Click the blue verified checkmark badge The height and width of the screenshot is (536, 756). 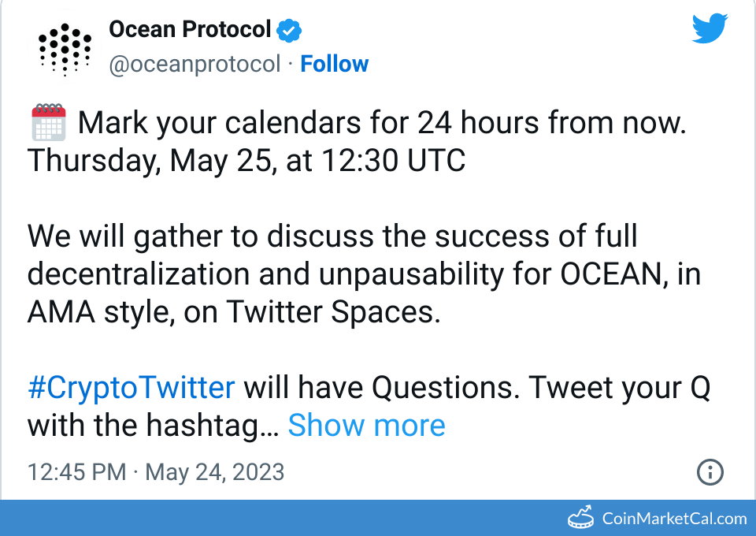[289, 31]
